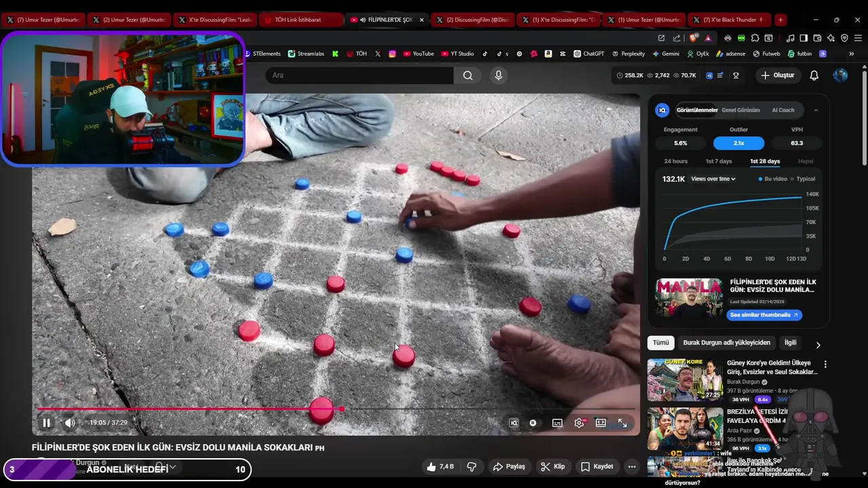Open the Streamlabs bookmark
This screenshot has width=868, height=488.
tap(307, 54)
